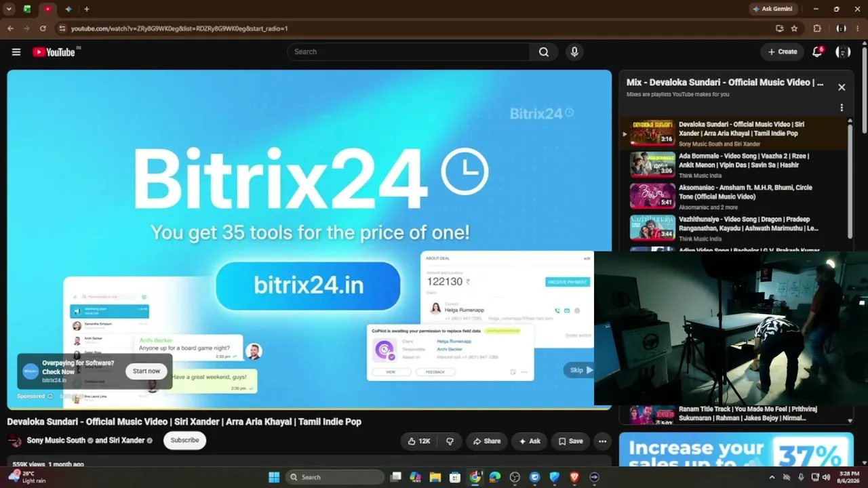The width and height of the screenshot is (868, 488).
Task: Open the Chrome profile button in toolbar
Action: (x=842, y=28)
